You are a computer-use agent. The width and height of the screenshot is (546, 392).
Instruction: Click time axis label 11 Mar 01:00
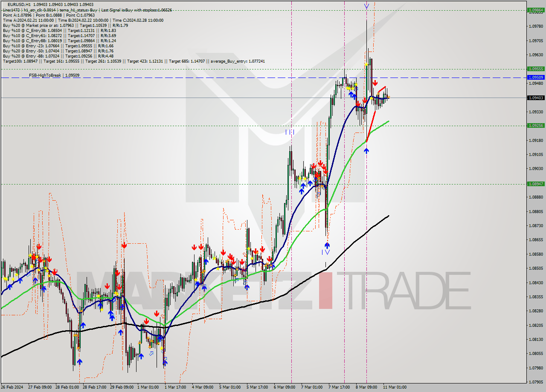click(395, 387)
